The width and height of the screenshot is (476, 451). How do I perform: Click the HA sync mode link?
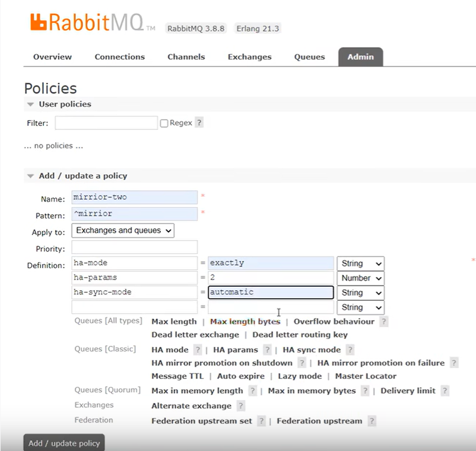(x=312, y=350)
